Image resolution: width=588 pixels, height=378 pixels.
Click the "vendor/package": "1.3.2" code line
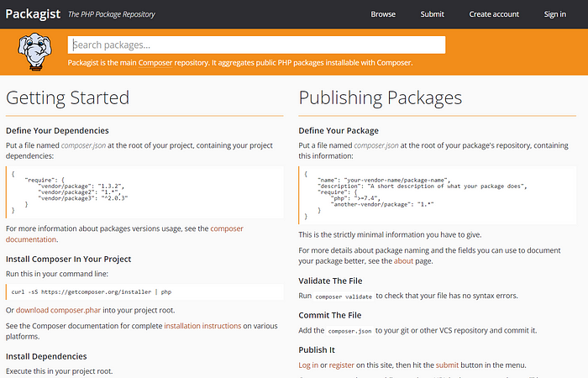click(81, 186)
